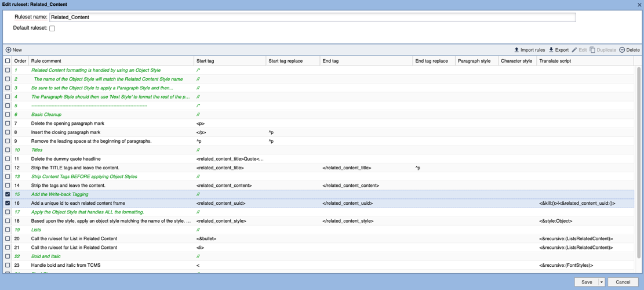Toggle the select-all checkbox in header
This screenshot has height=290, width=644.
pyautogui.click(x=8, y=61)
